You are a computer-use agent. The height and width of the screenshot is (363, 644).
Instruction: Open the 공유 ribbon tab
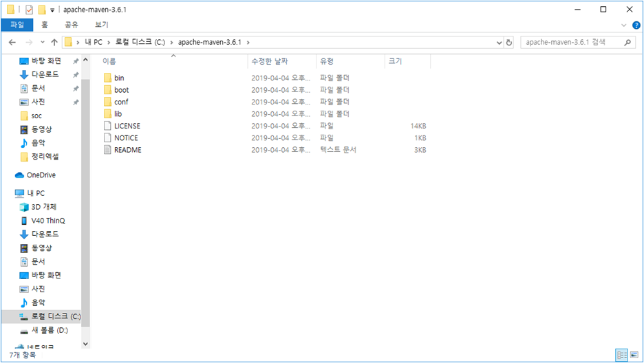coord(72,25)
